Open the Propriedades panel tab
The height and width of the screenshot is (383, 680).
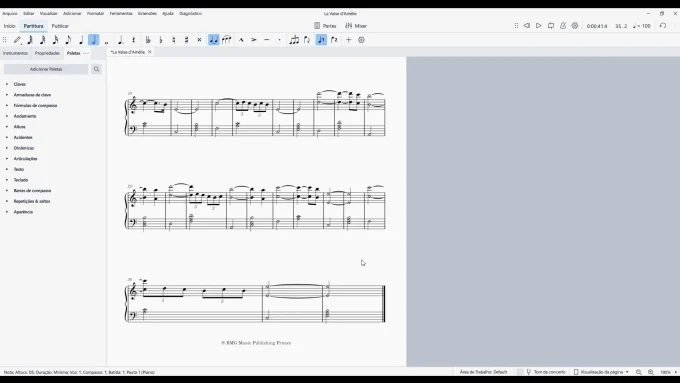(x=47, y=53)
